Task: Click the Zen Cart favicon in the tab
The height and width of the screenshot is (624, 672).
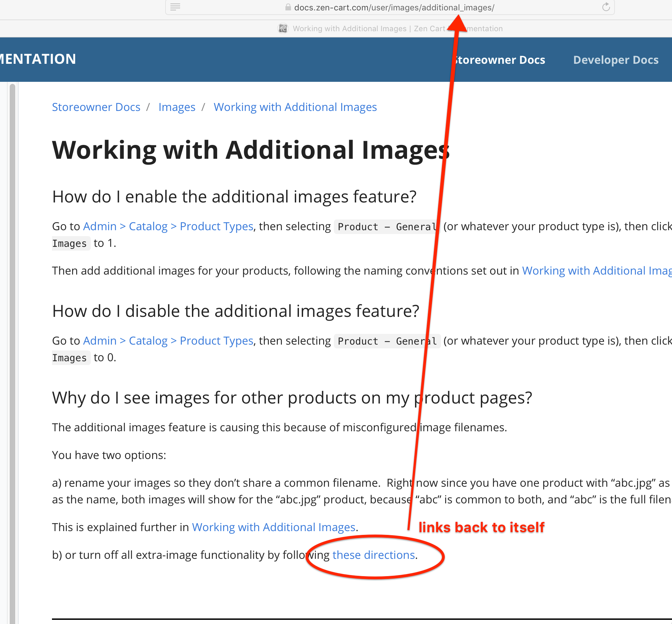Action: [283, 28]
